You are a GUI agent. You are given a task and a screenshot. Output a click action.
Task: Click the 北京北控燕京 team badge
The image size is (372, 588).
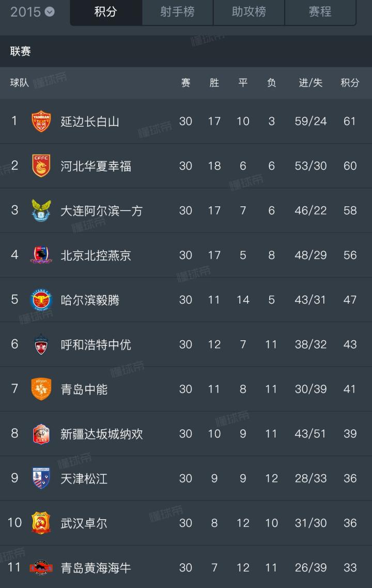[41, 255]
